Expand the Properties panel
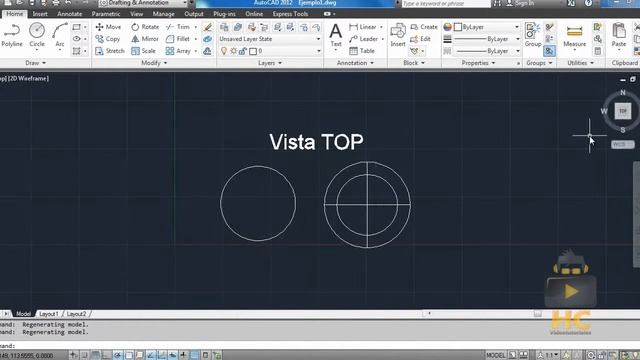Screen dimensions: 640x360 click(478, 63)
